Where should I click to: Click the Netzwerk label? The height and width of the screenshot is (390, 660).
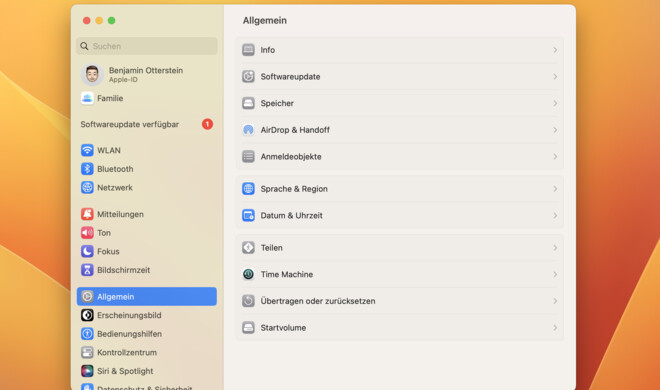[x=115, y=187]
